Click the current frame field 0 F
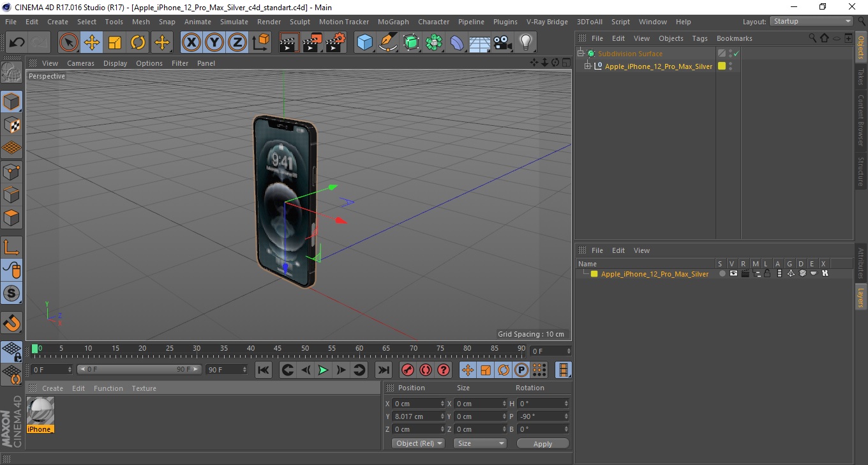This screenshot has height=465, width=868. point(551,351)
